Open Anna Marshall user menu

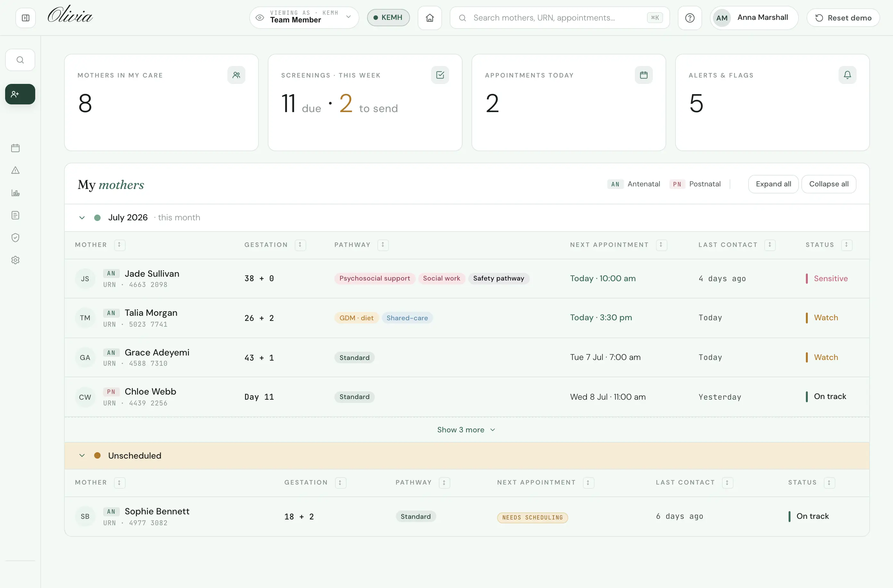coord(754,18)
